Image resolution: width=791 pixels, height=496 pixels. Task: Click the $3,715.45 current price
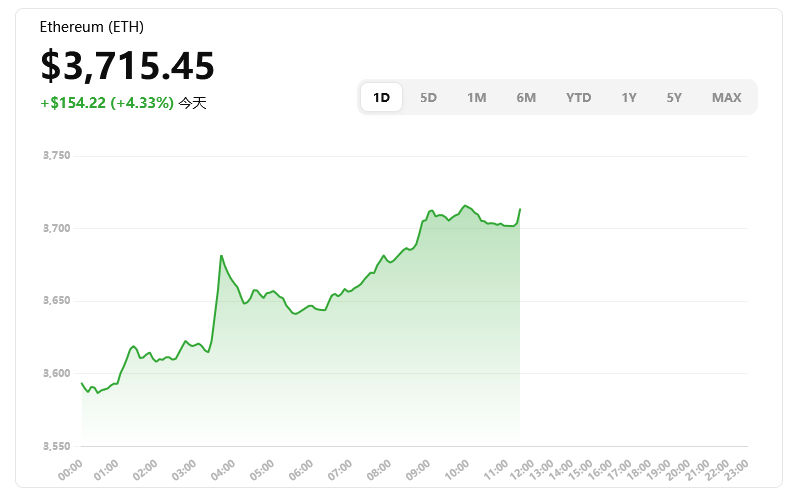127,66
